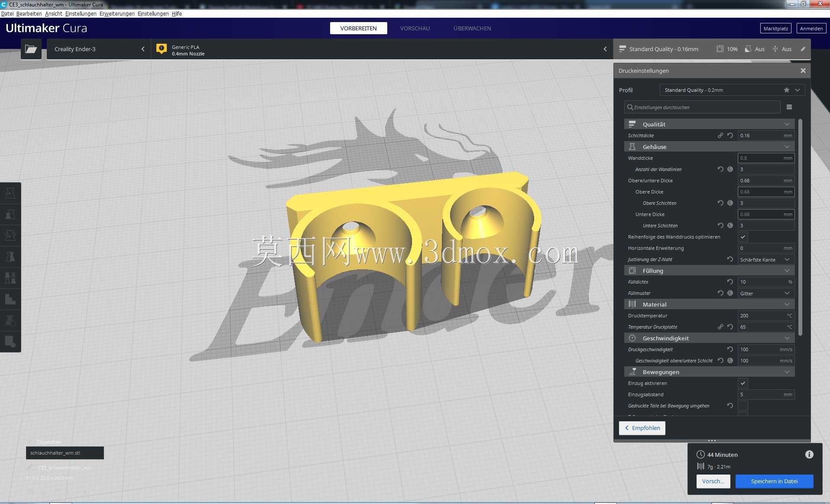Click the fx icon for Anzahl der Wandlinien

pos(730,169)
